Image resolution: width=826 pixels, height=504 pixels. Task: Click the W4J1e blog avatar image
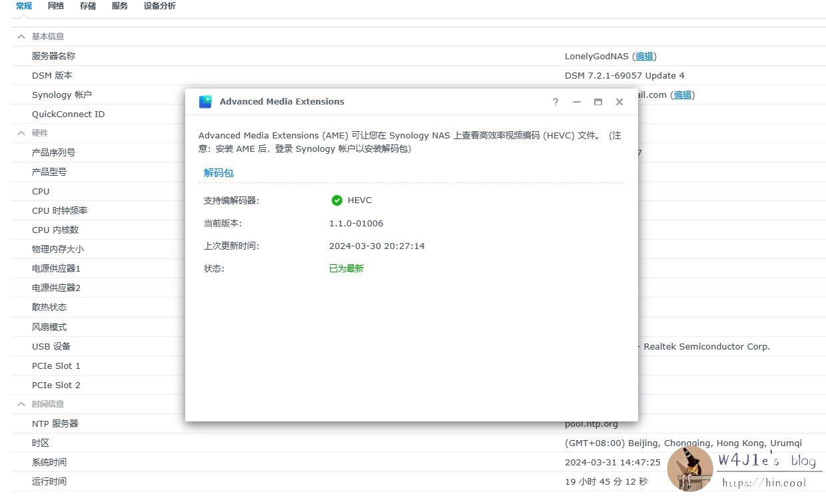click(x=690, y=469)
